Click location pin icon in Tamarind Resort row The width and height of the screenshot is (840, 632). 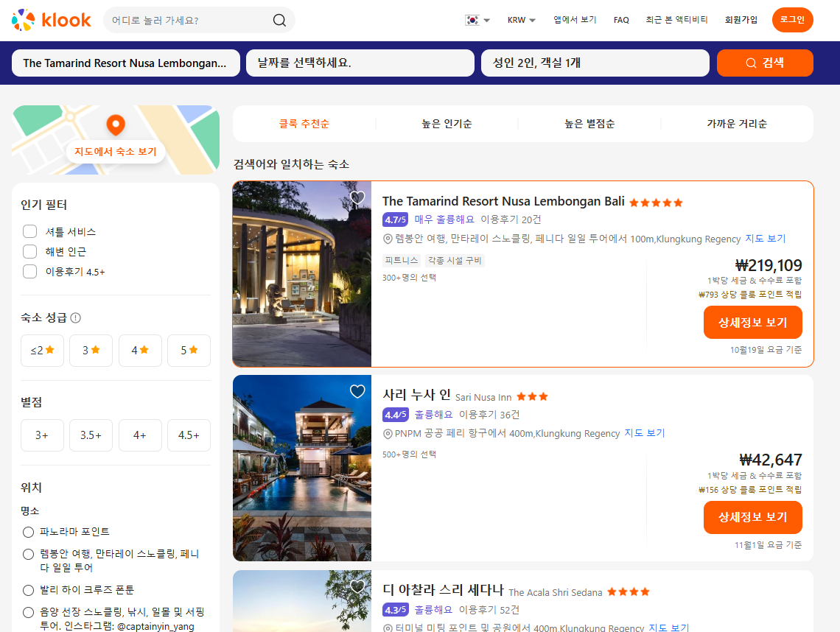click(388, 239)
